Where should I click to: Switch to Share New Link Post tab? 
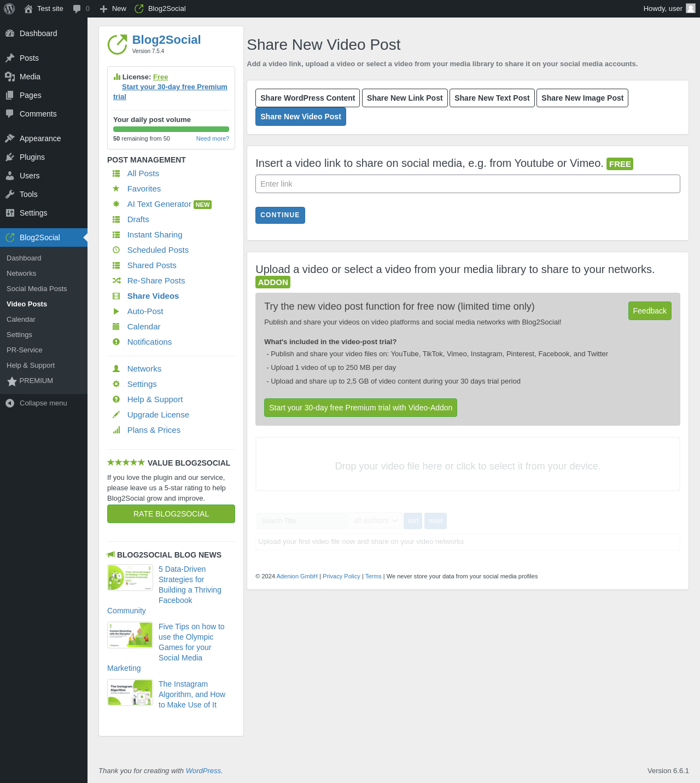405,98
